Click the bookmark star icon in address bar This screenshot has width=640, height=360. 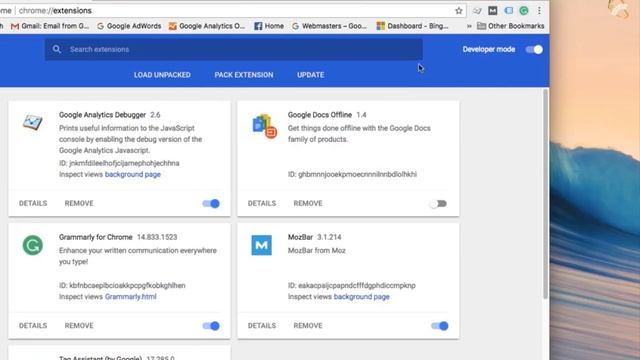click(459, 11)
